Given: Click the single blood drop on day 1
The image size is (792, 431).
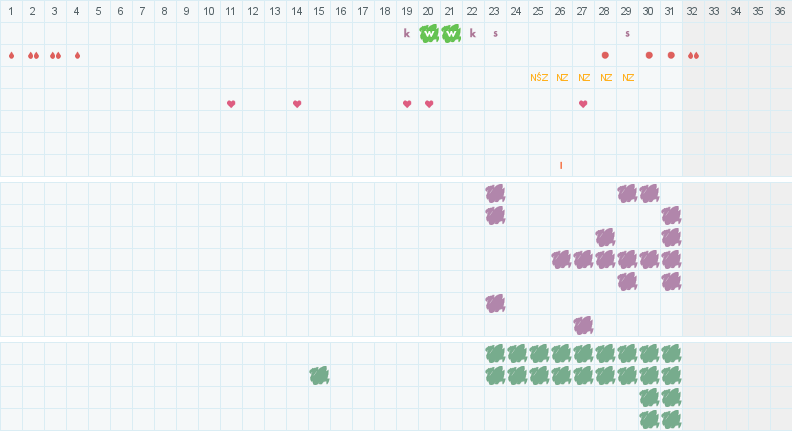Looking at the screenshot, I should (11, 55).
